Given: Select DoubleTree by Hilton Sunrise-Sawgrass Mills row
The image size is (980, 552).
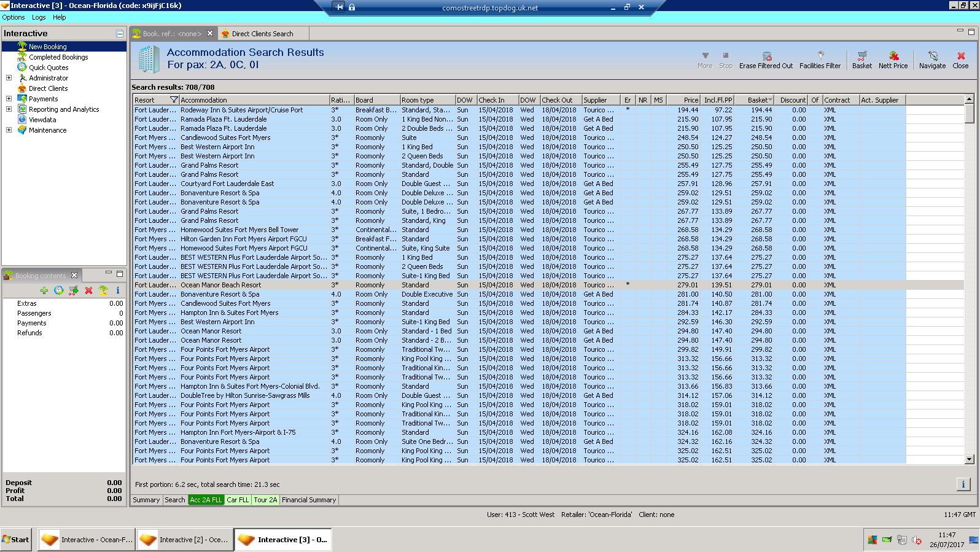Looking at the screenshot, I should click(518, 395).
